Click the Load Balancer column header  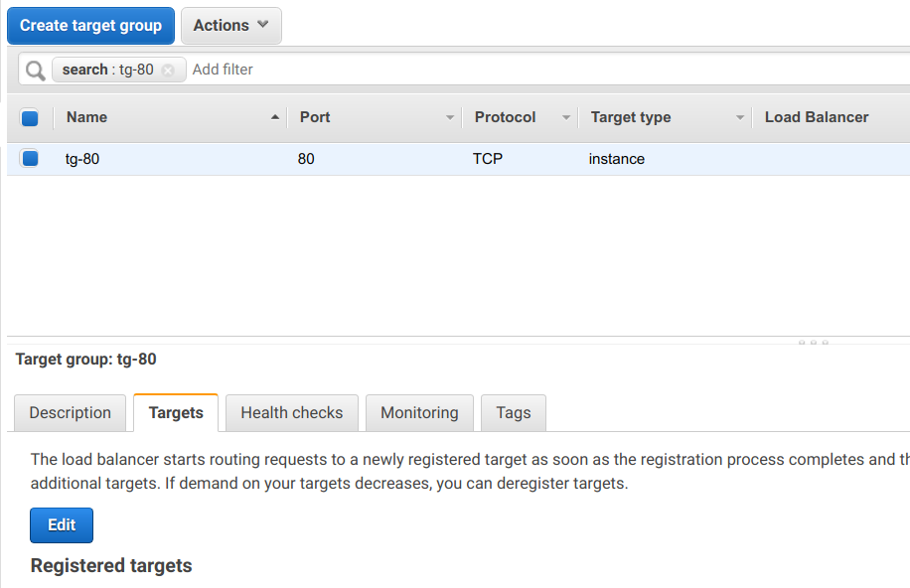pyautogui.click(x=817, y=117)
